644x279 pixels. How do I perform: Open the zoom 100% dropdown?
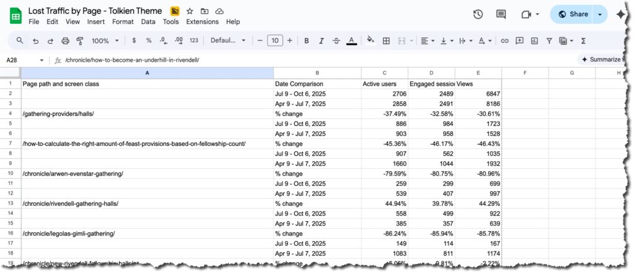105,40
